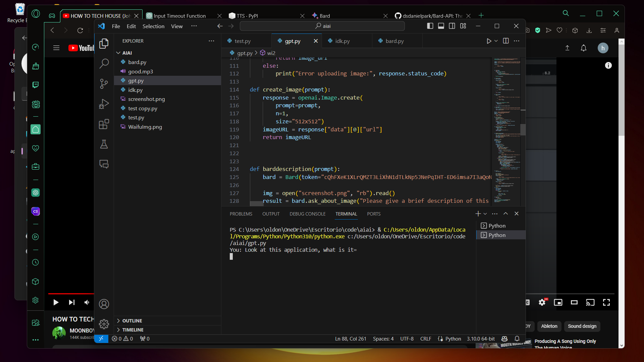Click the Python language mode in status bar
Image resolution: width=644 pixels, height=362 pixels.
tap(453, 339)
